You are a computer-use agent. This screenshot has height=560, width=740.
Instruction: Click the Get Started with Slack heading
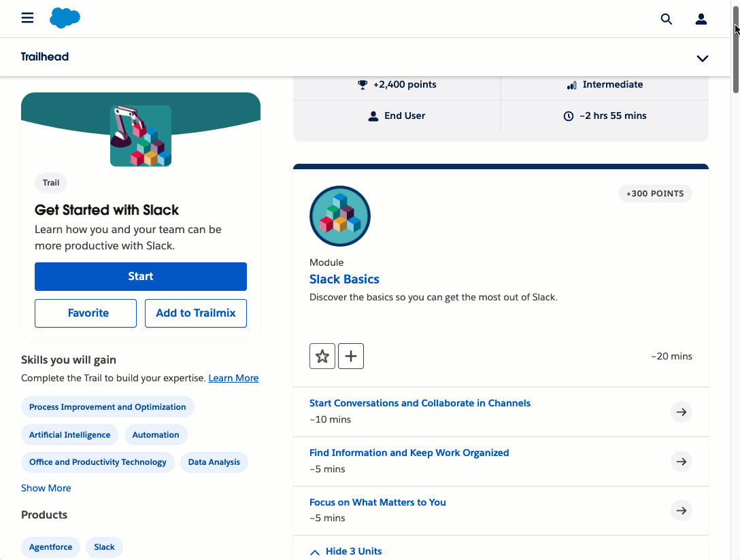(107, 210)
